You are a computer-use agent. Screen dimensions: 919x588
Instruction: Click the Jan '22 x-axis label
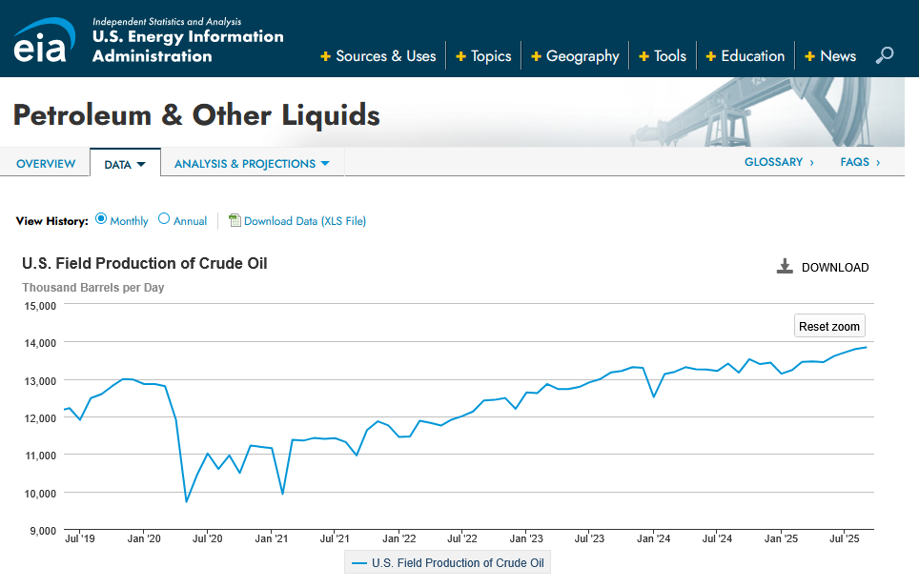398,538
